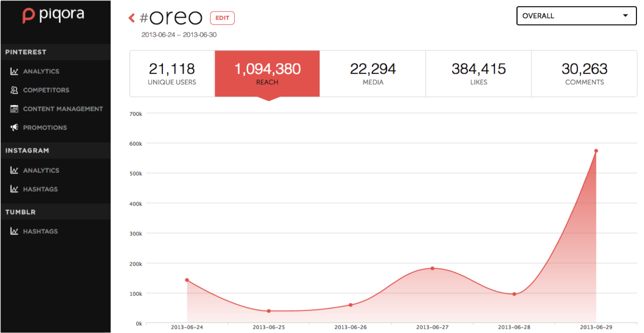
Task: Go back using the red chevron arrow
Action: coord(132,18)
